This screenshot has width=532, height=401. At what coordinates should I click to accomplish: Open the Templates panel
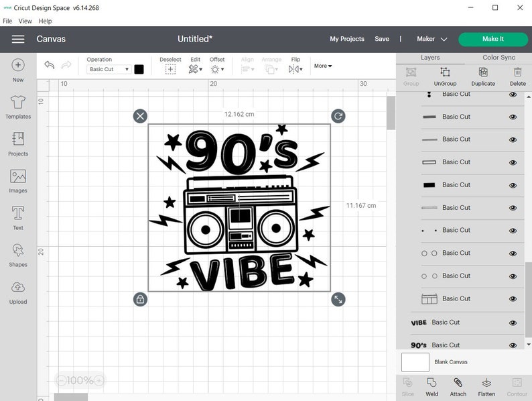pos(18,107)
